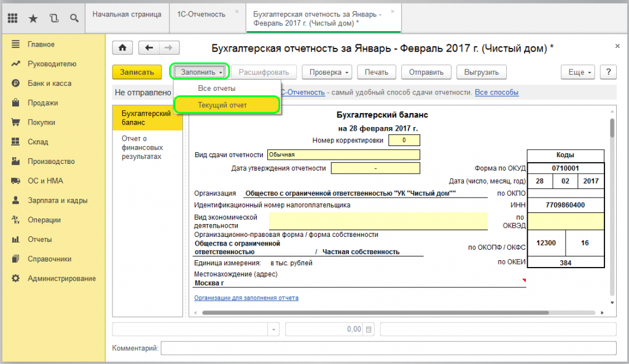Go to home page button
Image resolution: width=629 pixels, height=364 pixels.
123,48
